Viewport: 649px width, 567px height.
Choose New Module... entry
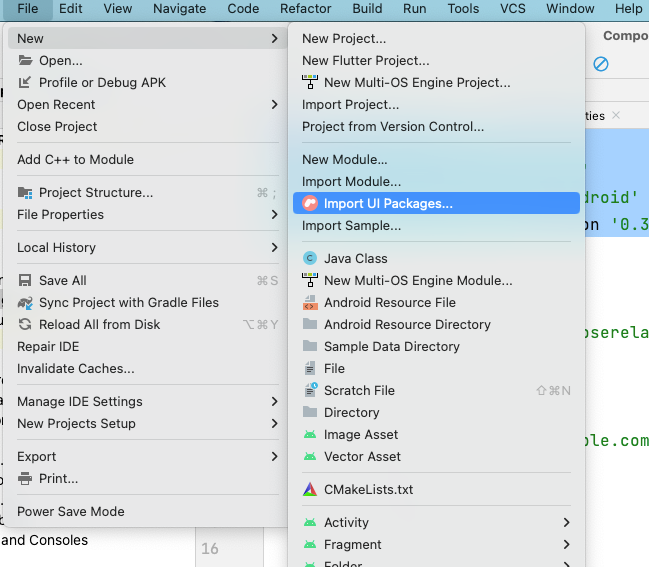[x=436, y=159]
